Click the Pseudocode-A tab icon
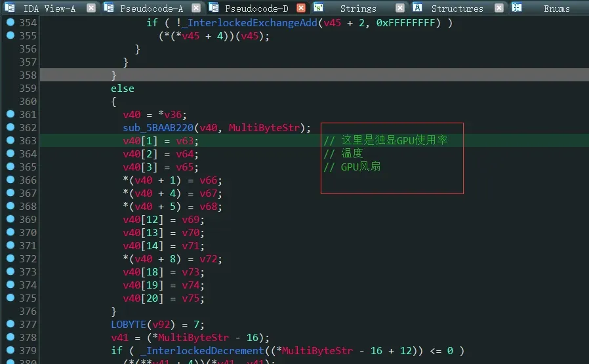Image resolution: width=589 pixels, height=364 pixels. click(109, 7)
